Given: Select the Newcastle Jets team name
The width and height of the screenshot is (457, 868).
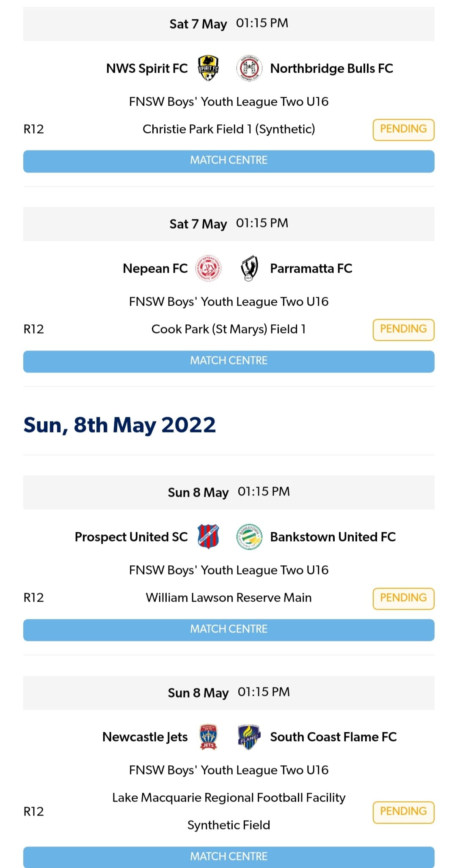Looking at the screenshot, I should [x=145, y=737].
